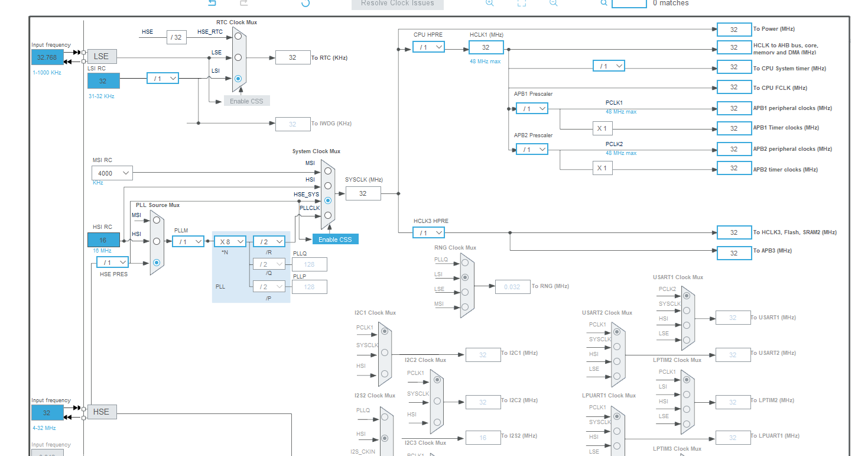868x456 pixels.
Task: Open the PLL /R divider dropdown
Action: [x=269, y=241]
